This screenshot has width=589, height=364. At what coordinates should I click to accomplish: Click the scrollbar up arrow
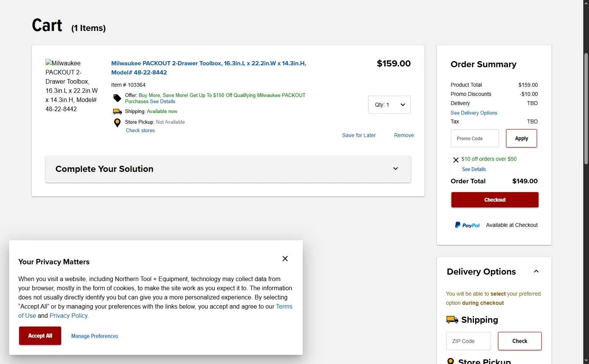tap(586, 3)
